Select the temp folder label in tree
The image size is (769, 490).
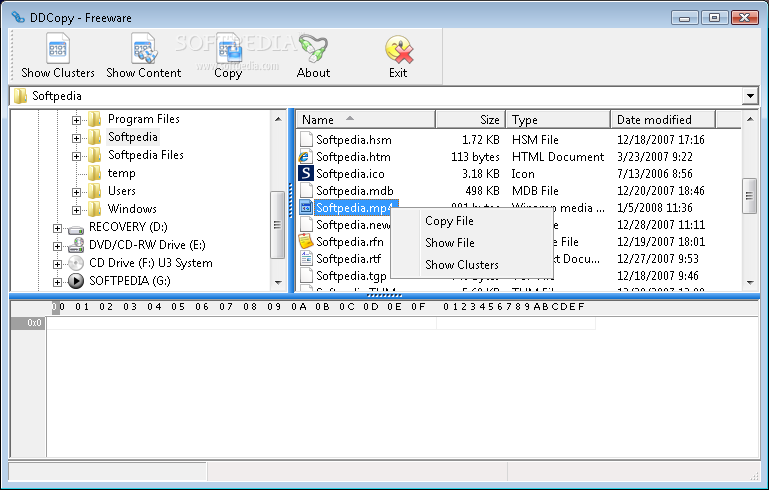(122, 173)
